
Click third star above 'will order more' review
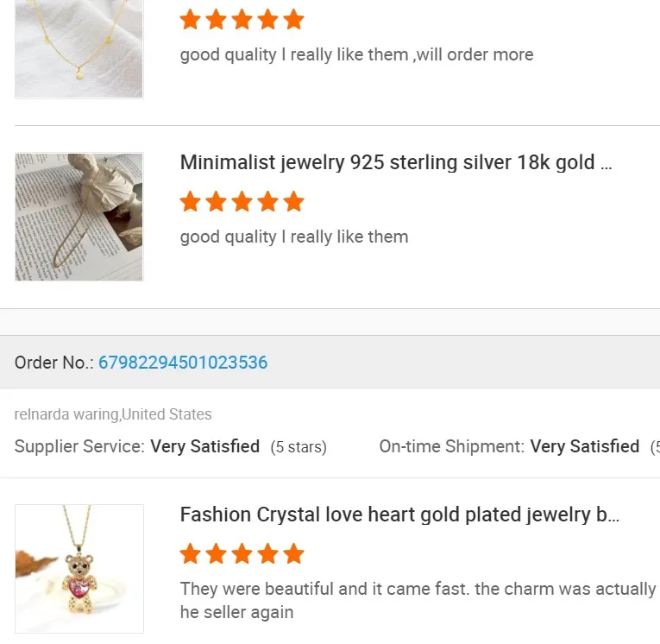point(242,20)
